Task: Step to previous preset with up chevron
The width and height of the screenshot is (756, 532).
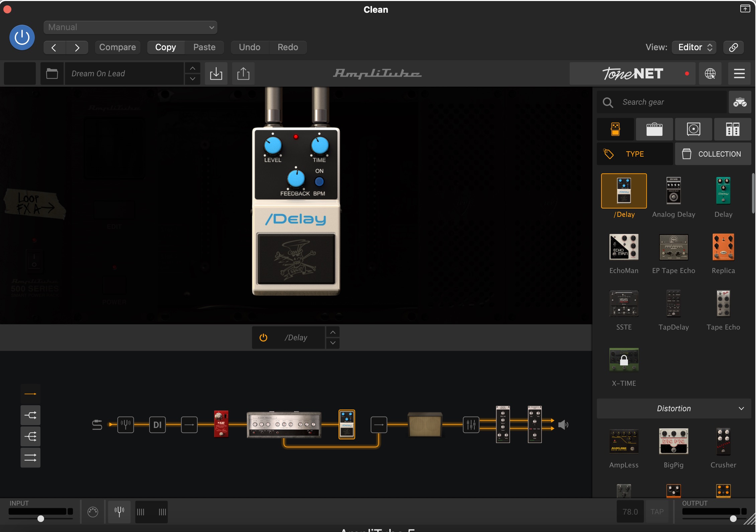Action: pos(192,68)
